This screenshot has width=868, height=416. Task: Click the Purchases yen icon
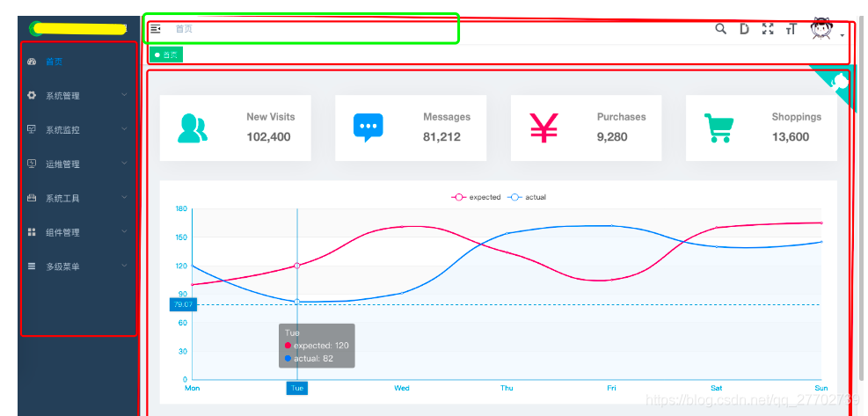click(543, 128)
